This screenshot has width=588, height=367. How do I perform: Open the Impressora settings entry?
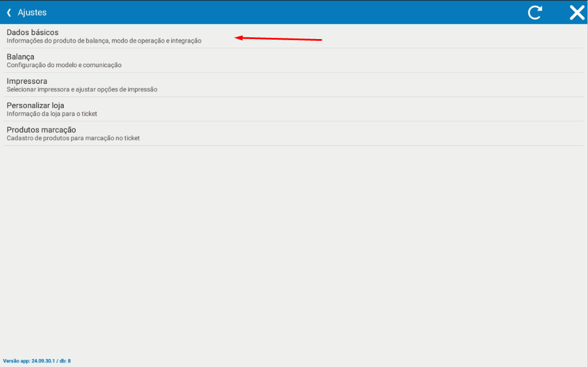tap(27, 81)
